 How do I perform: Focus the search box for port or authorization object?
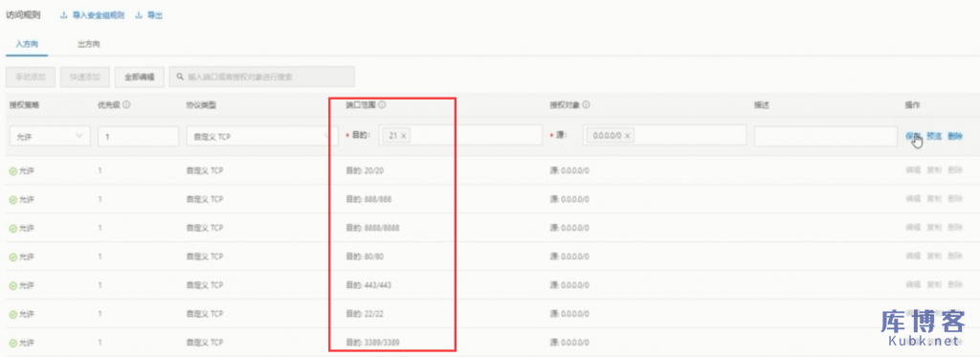(x=262, y=77)
